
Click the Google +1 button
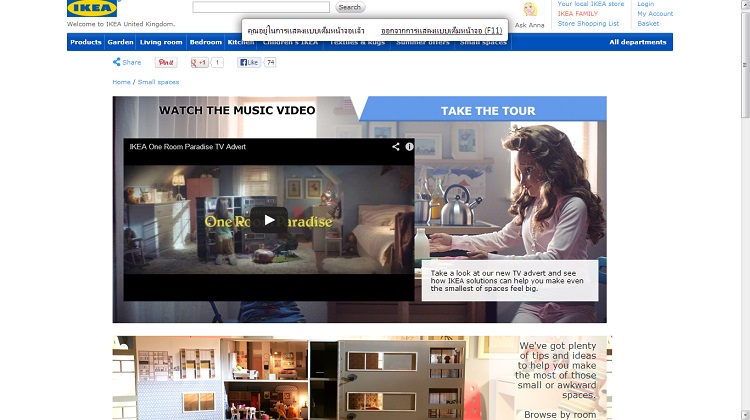click(x=199, y=62)
